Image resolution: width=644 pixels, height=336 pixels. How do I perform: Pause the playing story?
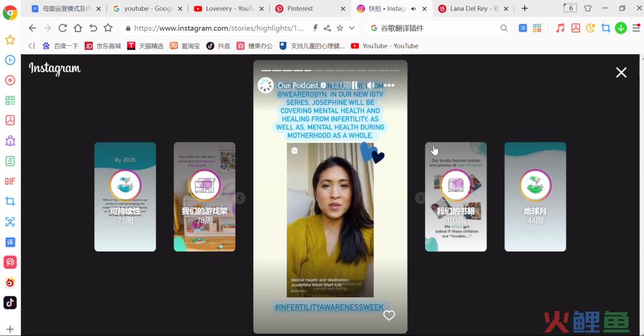pos(354,85)
